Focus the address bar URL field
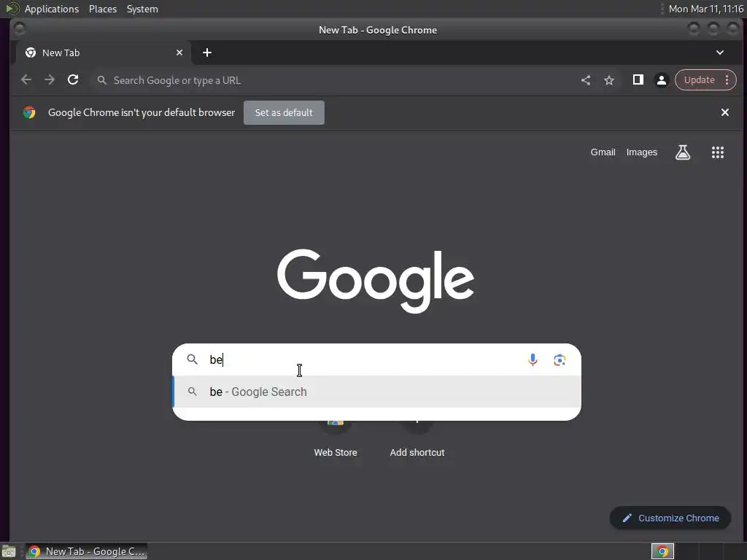 coord(333,80)
